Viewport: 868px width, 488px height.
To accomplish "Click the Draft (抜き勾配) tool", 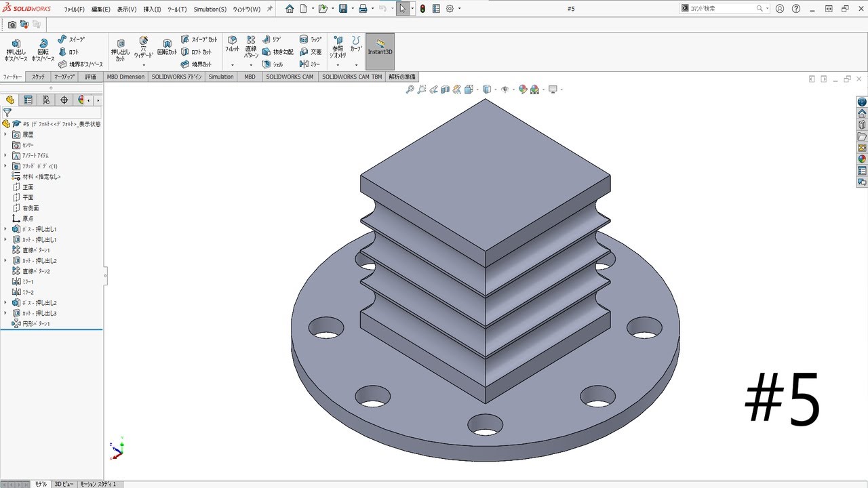I will click(x=278, y=52).
